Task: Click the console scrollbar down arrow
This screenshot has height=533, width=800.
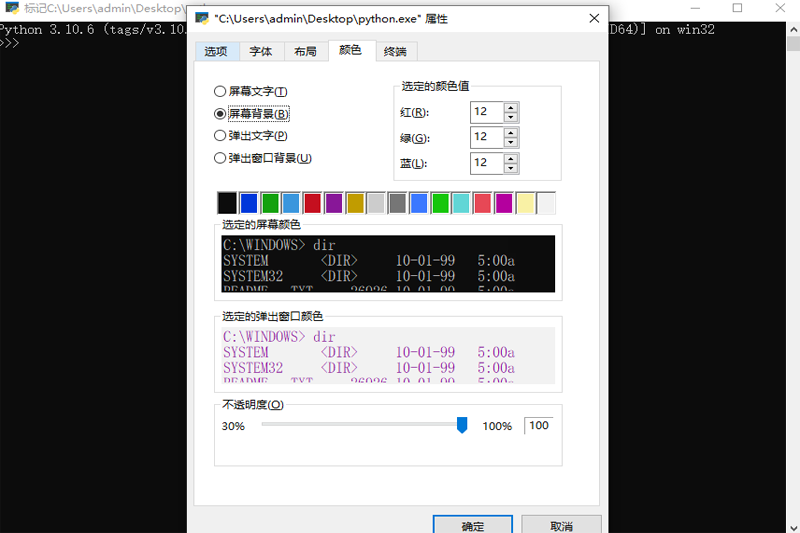Action: tap(793, 527)
